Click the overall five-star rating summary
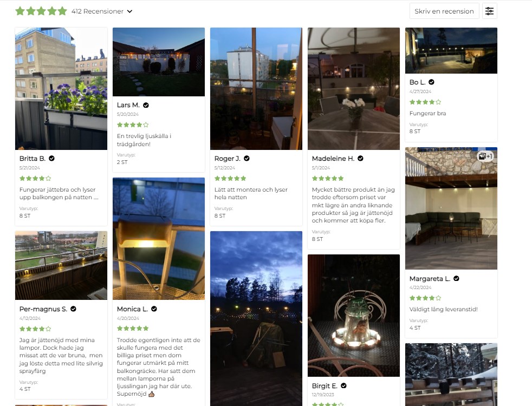The image size is (532, 406). pos(41,11)
